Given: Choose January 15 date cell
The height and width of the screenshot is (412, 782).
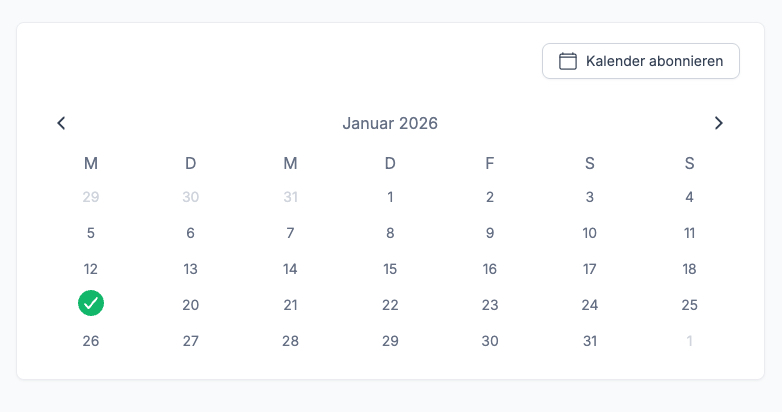Looking at the screenshot, I should tap(390, 269).
